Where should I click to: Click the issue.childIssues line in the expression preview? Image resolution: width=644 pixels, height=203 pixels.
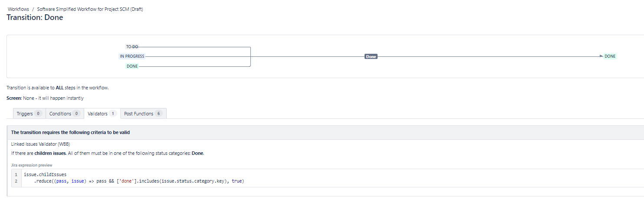click(x=45, y=174)
